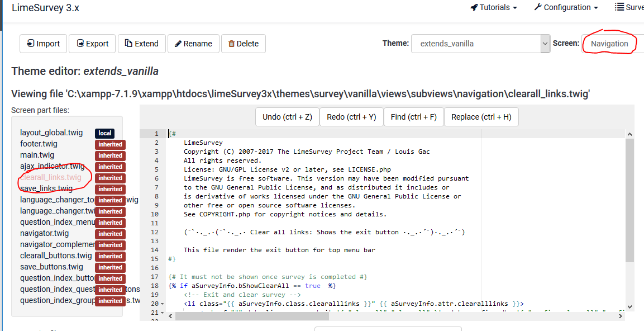Collapse code fold at line 21

162,313
